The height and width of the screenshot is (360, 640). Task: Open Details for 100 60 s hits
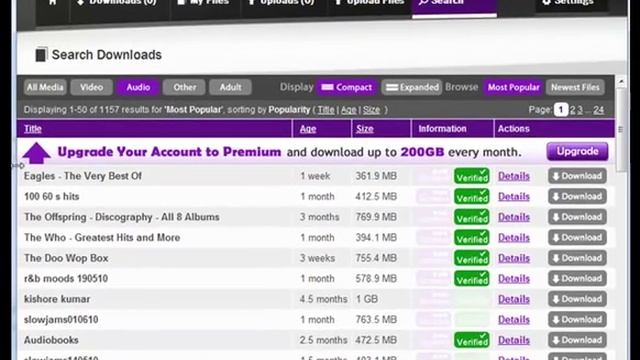(513, 197)
